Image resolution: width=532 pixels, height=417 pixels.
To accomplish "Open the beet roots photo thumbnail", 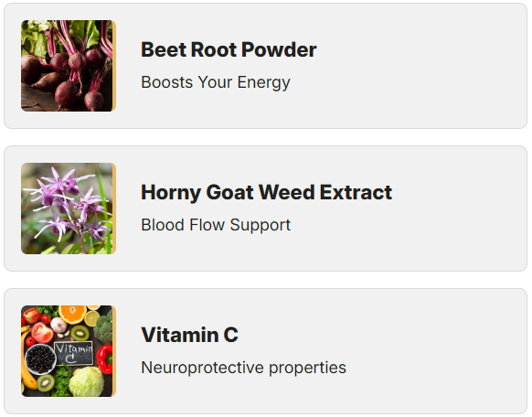I will pyautogui.click(x=69, y=66).
